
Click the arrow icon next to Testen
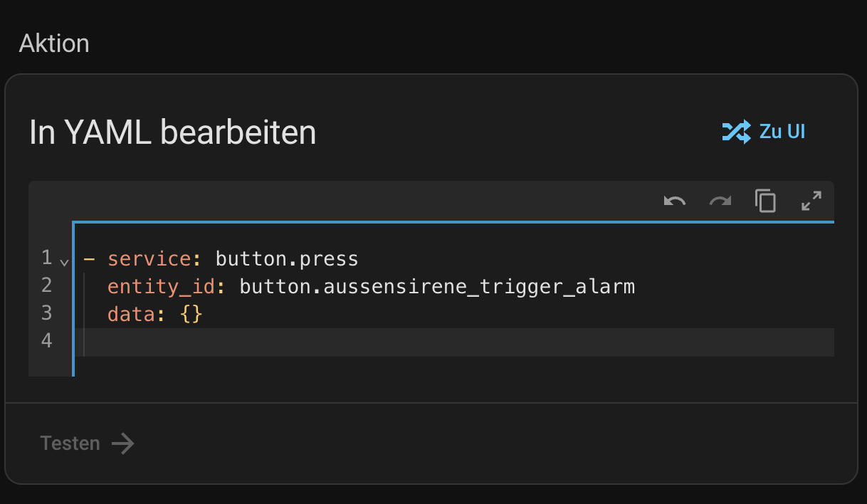tap(123, 444)
